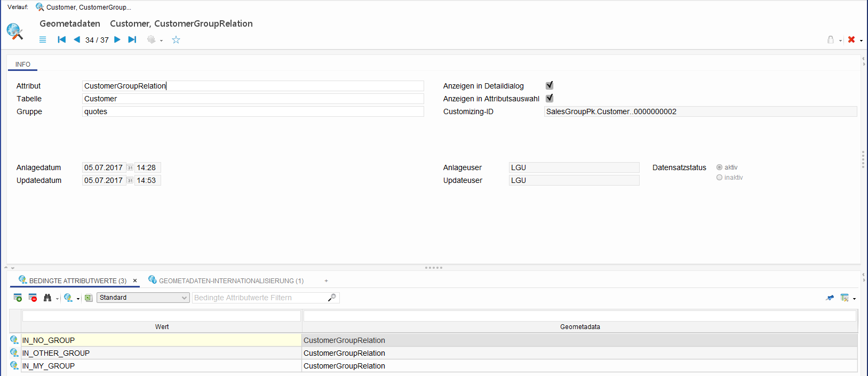The image size is (868, 376).
Task: Click the add new row icon
Action: click(18, 298)
